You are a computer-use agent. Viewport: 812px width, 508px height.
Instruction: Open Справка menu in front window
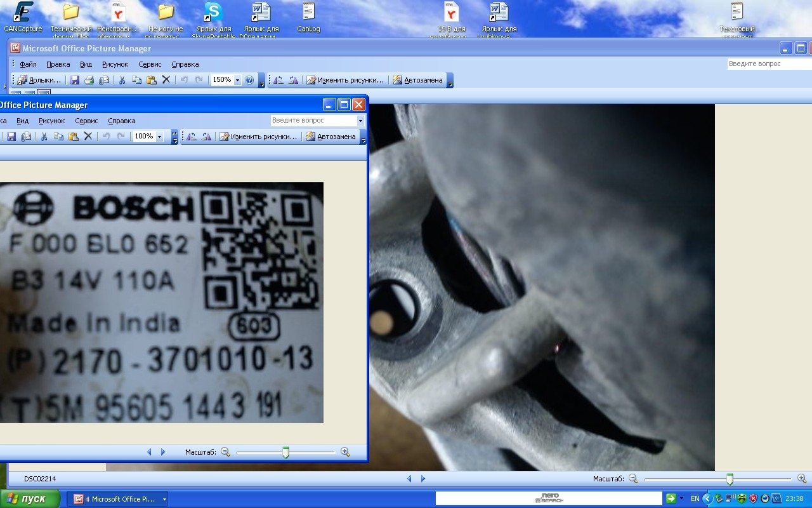coord(122,121)
